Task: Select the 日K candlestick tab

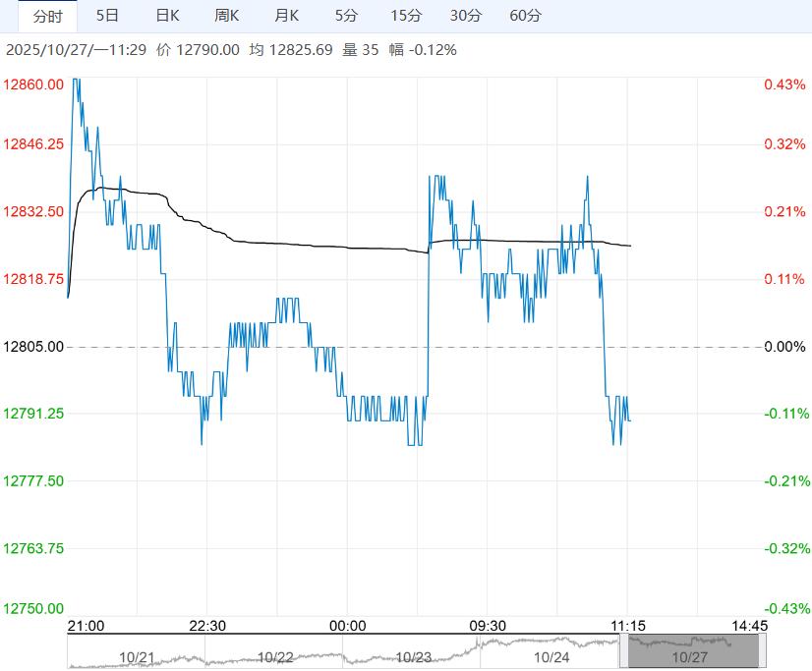Action: (168, 16)
